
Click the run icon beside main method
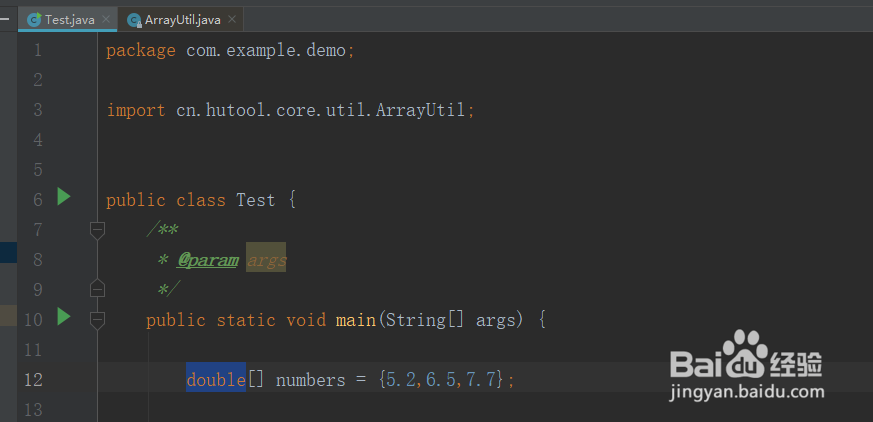point(64,317)
